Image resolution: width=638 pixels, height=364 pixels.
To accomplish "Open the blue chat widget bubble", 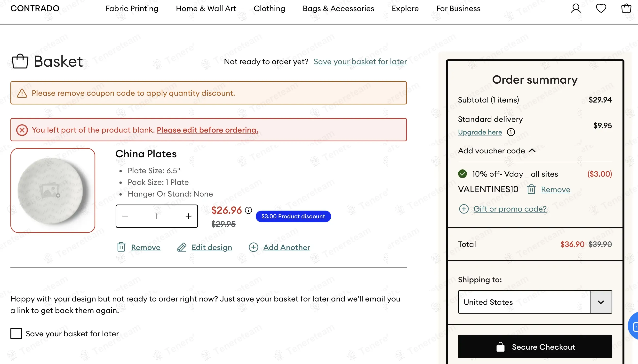I will 633,326.
